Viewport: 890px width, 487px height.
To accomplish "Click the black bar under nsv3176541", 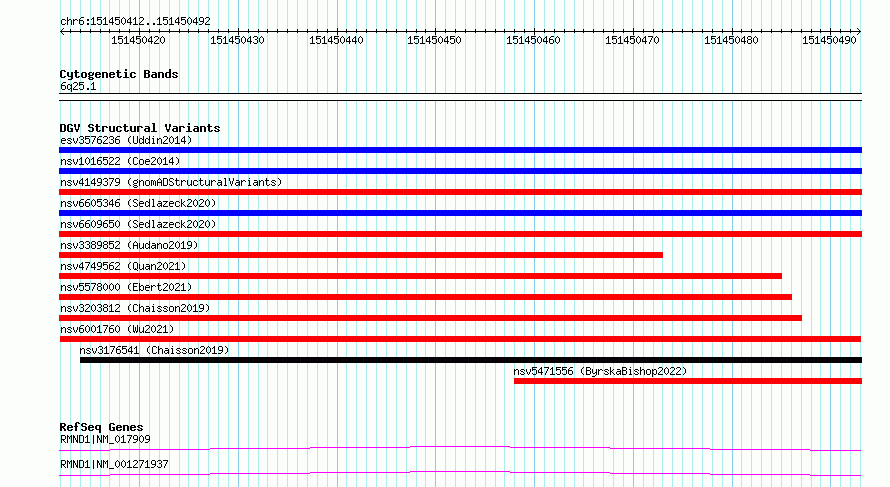I will [x=471, y=360].
